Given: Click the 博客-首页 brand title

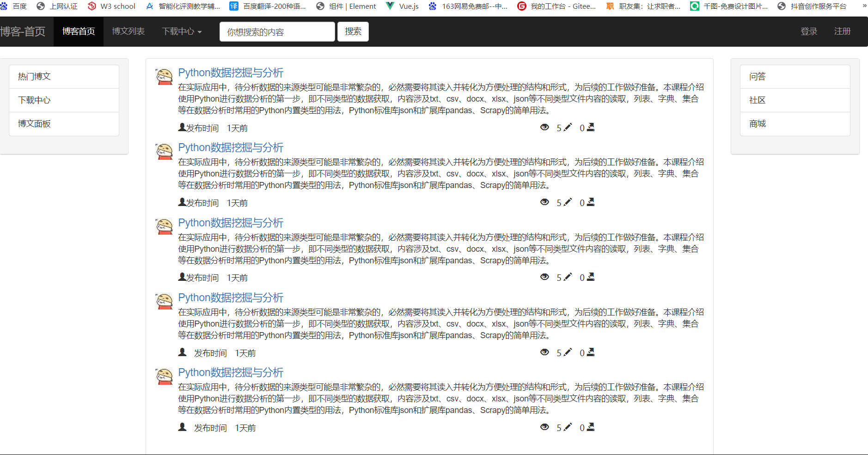Looking at the screenshot, I should tap(23, 31).
